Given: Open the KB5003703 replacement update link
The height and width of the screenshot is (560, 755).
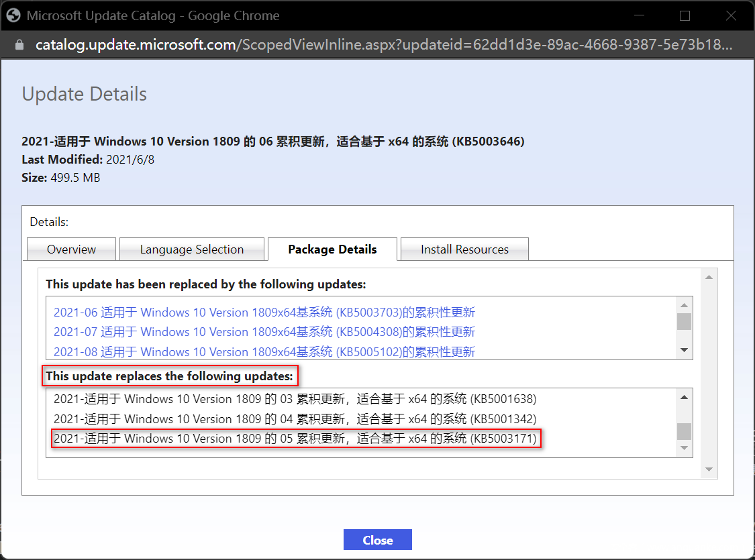Looking at the screenshot, I should [x=264, y=312].
